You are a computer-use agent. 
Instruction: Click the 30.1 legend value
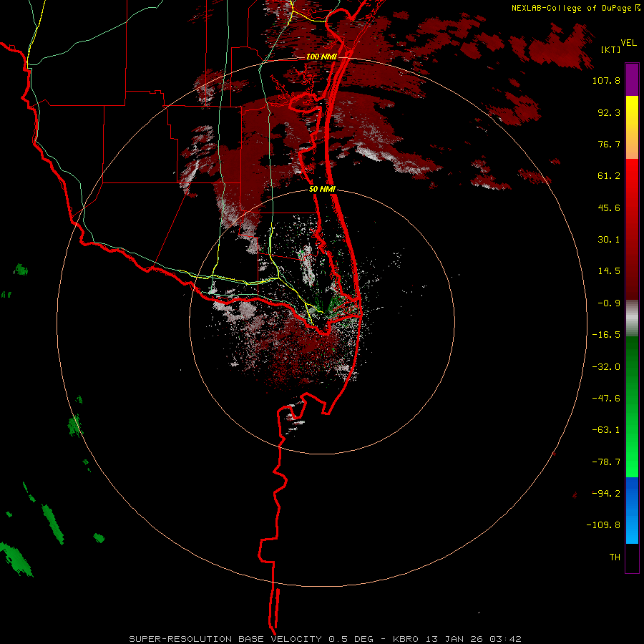[609, 240]
